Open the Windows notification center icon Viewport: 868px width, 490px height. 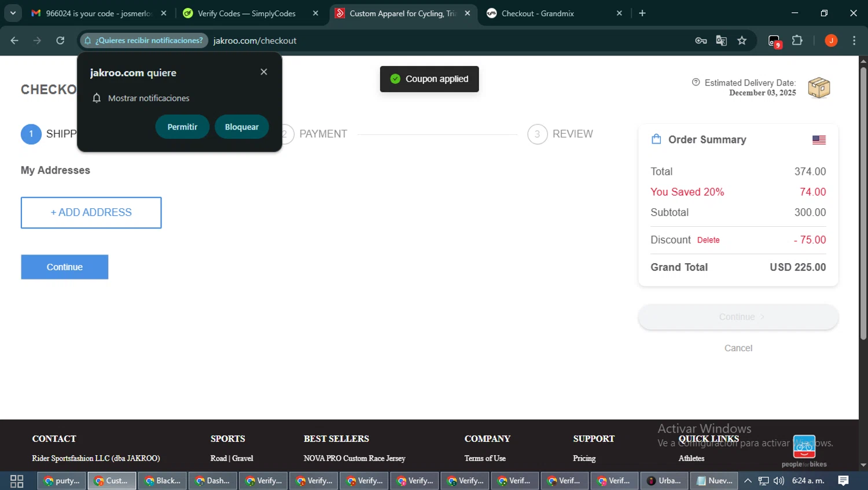pyautogui.click(x=844, y=481)
